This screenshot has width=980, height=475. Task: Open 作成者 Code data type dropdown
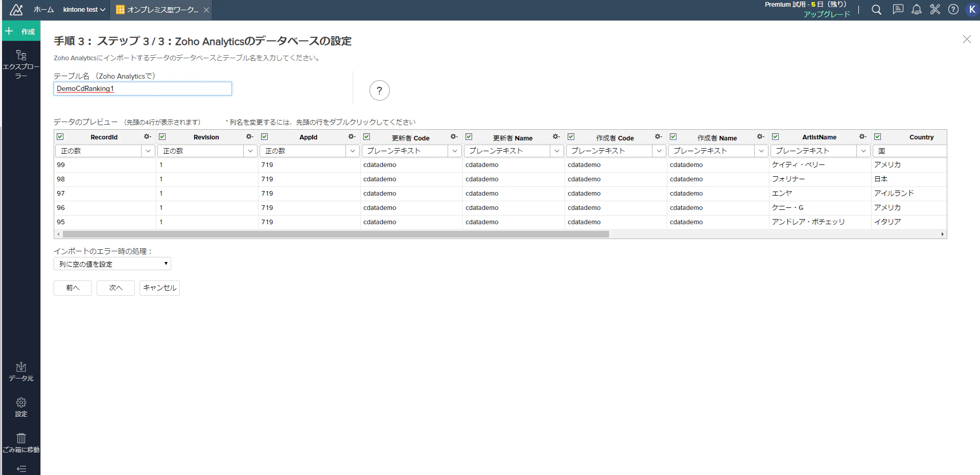pyautogui.click(x=616, y=151)
